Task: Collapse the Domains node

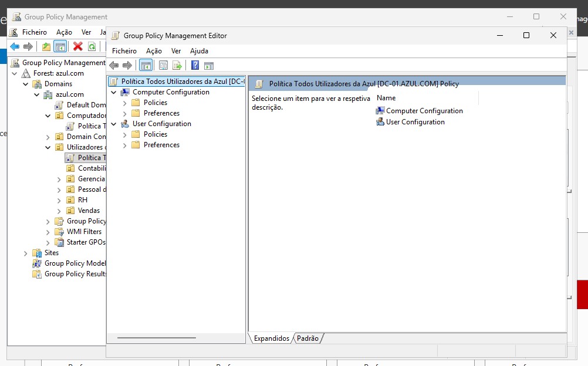Action: click(25, 84)
